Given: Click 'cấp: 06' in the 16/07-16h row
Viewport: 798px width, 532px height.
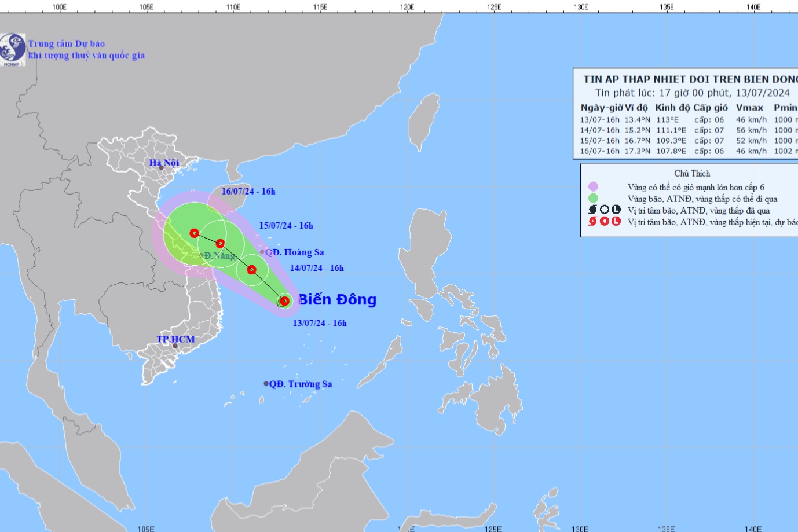Looking at the screenshot, I should pyautogui.click(x=709, y=151).
